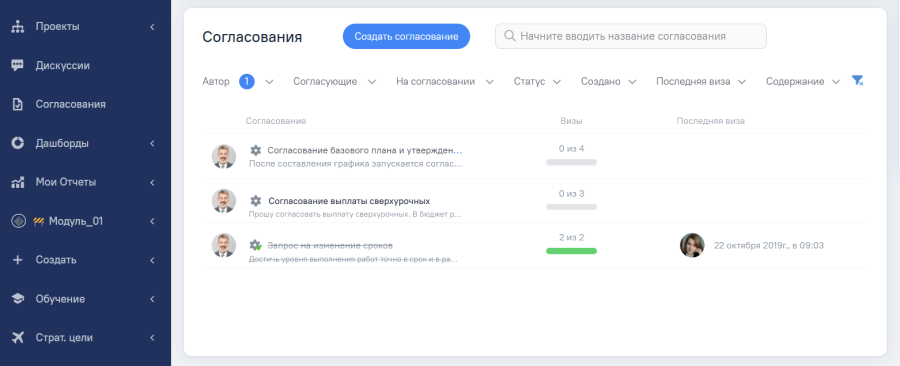The width and height of the screenshot is (900, 366).
Task: Open Согласование выплаты сверхурочных item
Action: point(349,201)
